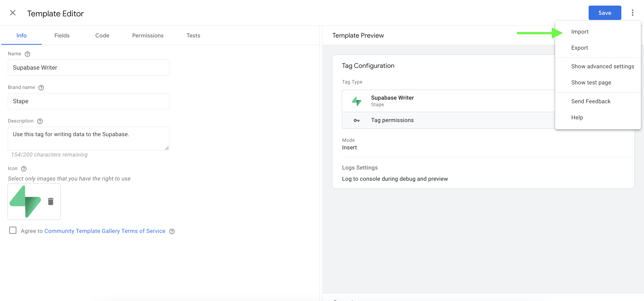The height and width of the screenshot is (301, 644).
Task: Click the Logs Settings heading
Action: (x=360, y=168)
